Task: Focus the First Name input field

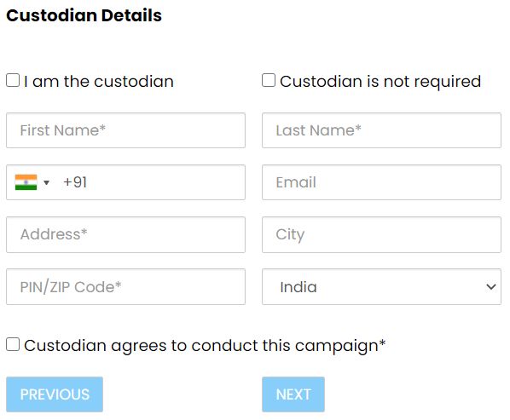Action: (125, 130)
